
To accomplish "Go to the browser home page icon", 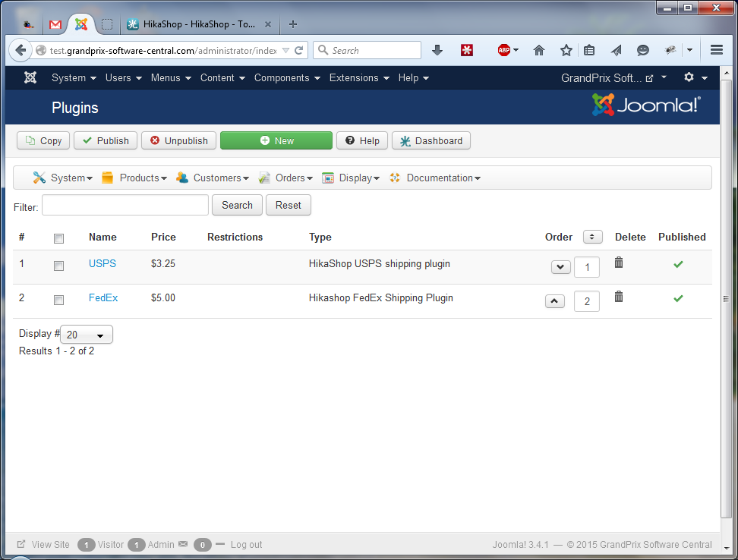I will (539, 50).
